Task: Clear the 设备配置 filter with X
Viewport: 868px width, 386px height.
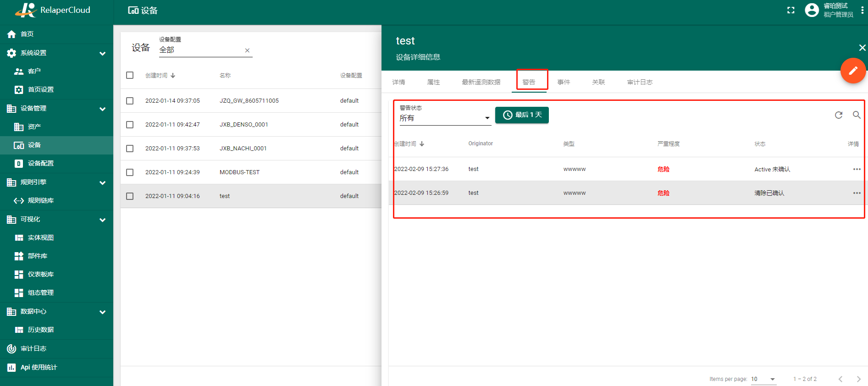Action: point(247,50)
